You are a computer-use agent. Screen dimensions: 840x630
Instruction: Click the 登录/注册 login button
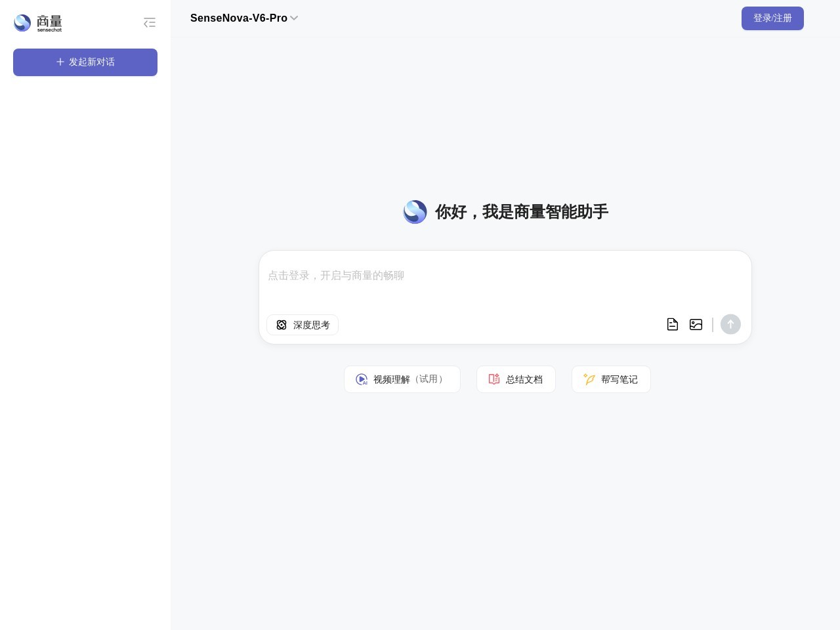[x=772, y=18]
